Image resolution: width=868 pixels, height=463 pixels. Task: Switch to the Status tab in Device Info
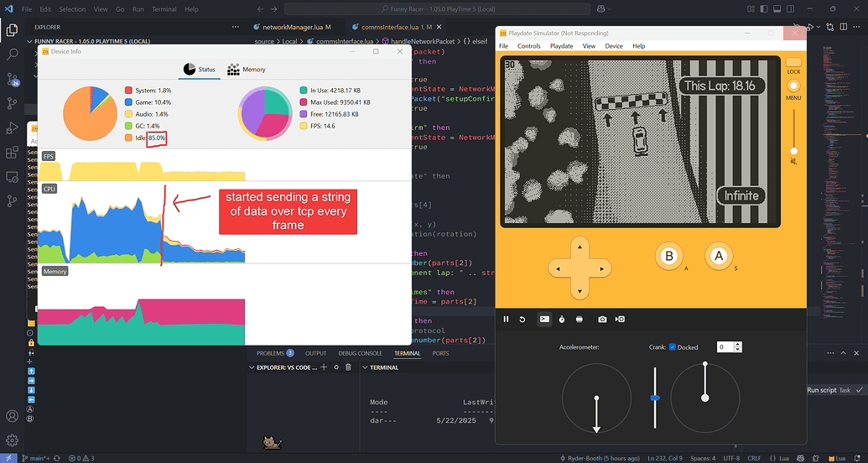[200, 70]
